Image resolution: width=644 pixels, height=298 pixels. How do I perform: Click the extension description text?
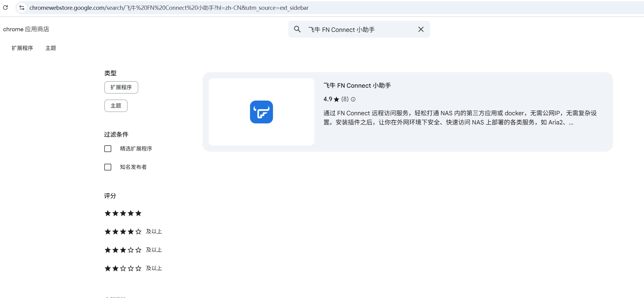(x=460, y=118)
